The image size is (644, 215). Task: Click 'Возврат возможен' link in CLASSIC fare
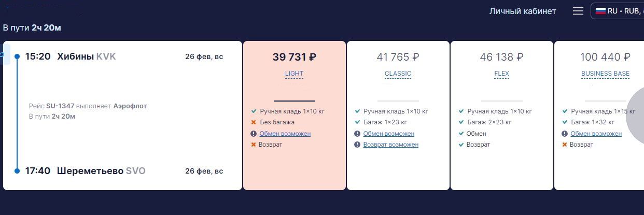click(x=390, y=145)
